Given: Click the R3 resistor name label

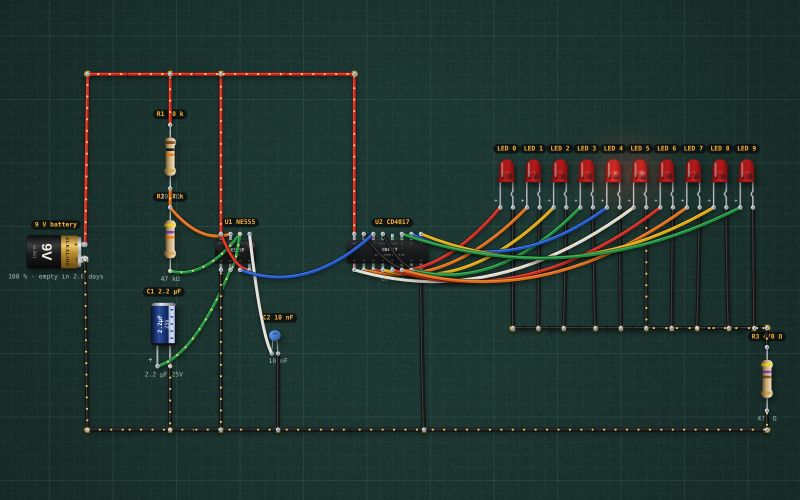Looking at the screenshot, I should 767,337.
